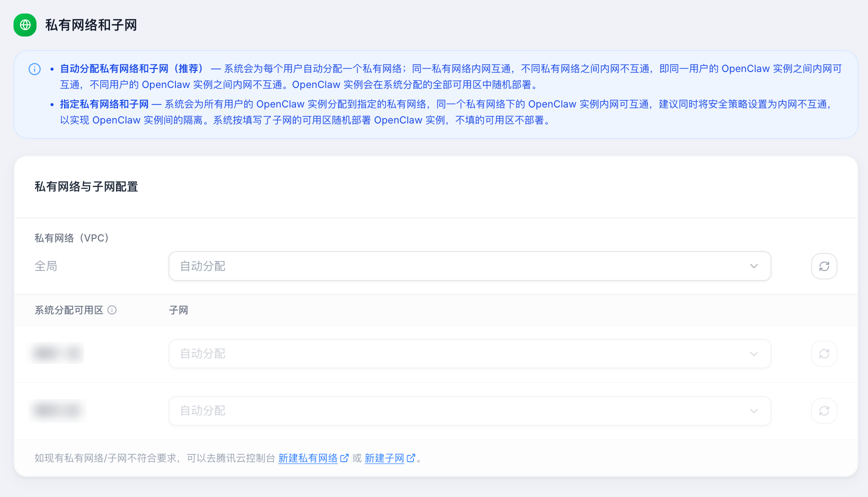868x497 pixels.
Task: Click the 私有网络和子网 page heading
Action: coord(91,25)
